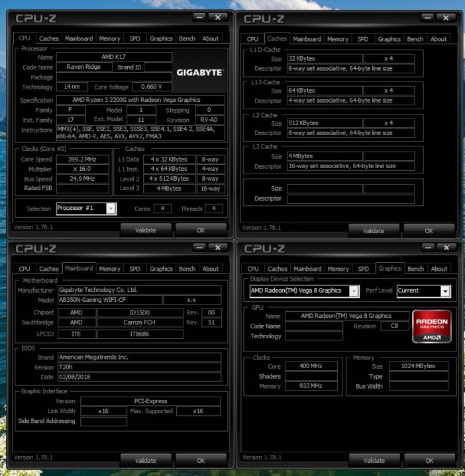Click OK in the Graphics window

[x=429, y=461]
